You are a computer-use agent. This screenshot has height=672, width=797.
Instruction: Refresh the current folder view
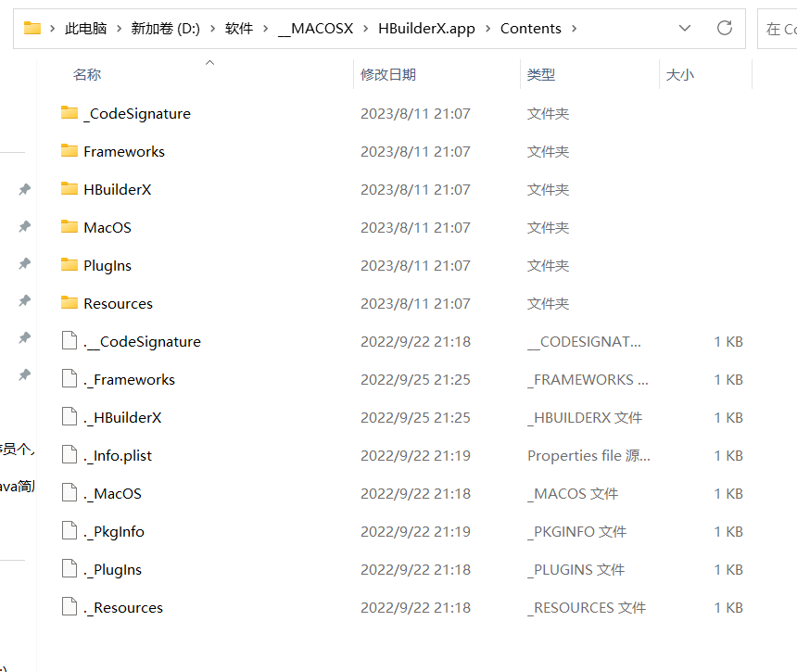click(x=725, y=28)
